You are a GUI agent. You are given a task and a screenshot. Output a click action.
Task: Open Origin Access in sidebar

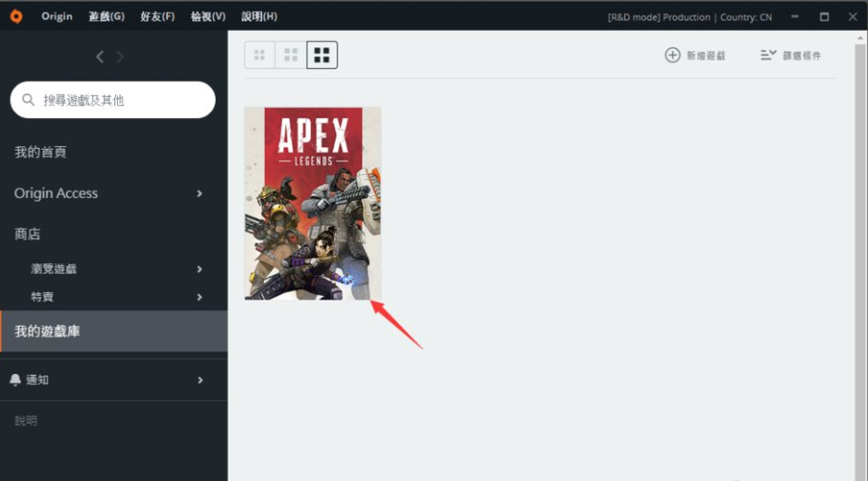pyautogui.click(x=56, y=192)
